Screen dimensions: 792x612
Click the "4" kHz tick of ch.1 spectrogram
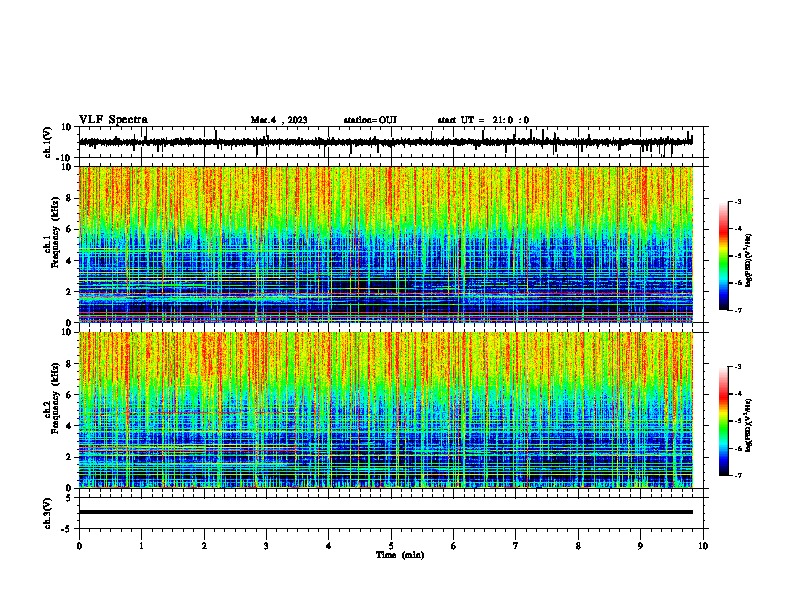click(69, 261)
